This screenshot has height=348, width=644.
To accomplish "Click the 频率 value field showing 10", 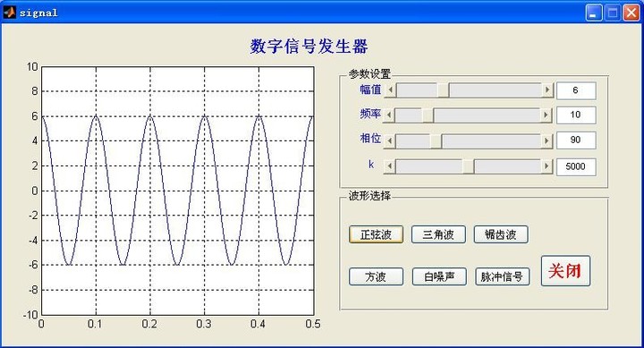I will [576, 115].
